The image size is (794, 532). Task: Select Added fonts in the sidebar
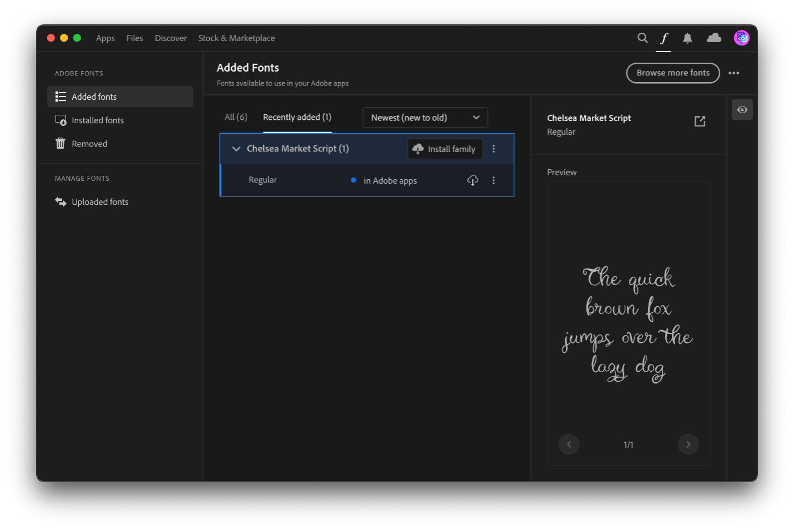120,97
